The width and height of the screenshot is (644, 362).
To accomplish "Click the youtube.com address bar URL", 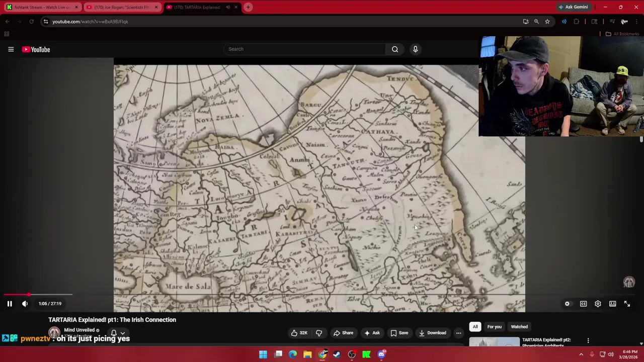I will point(91,22).
